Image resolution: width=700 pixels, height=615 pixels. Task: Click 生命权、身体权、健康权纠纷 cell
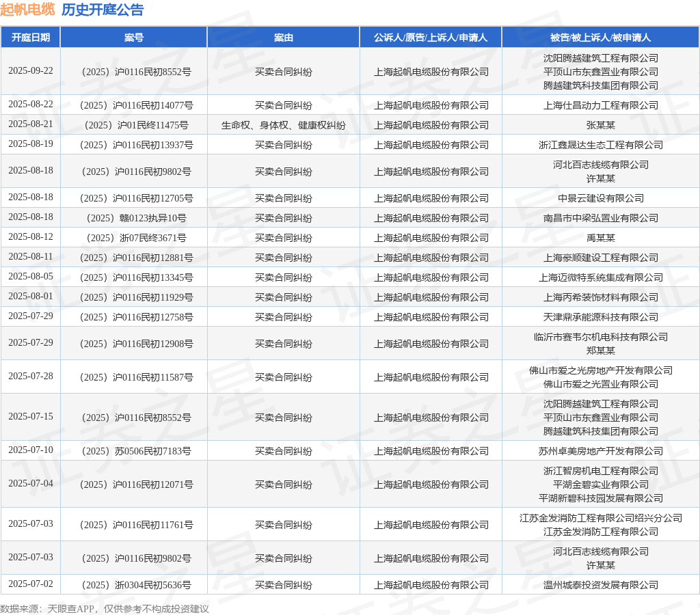click(283, 125)
